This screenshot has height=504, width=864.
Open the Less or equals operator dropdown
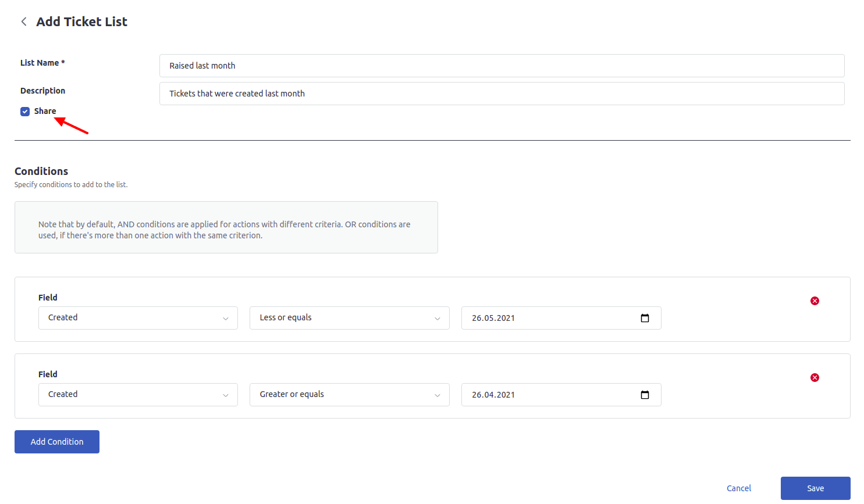click(350, 318)
